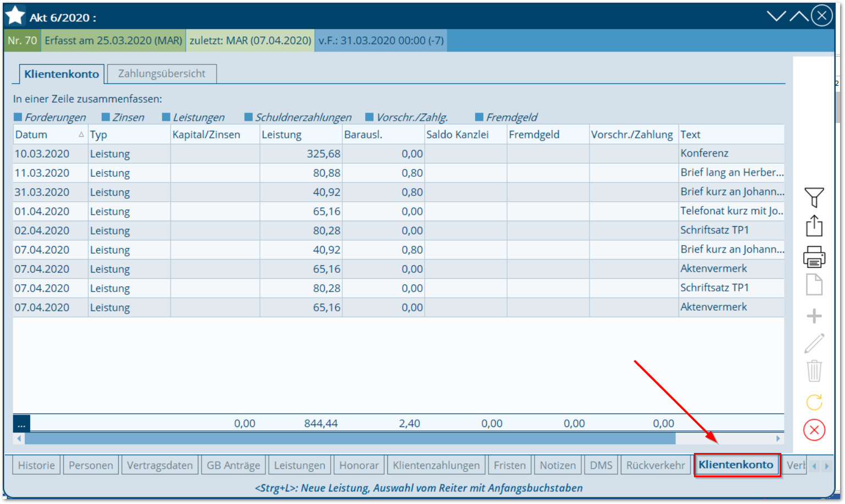Image resolution: width=845 pixels, height=504 pixels.
Task: Open the Leistungen bottom tab
Action: 300,466
